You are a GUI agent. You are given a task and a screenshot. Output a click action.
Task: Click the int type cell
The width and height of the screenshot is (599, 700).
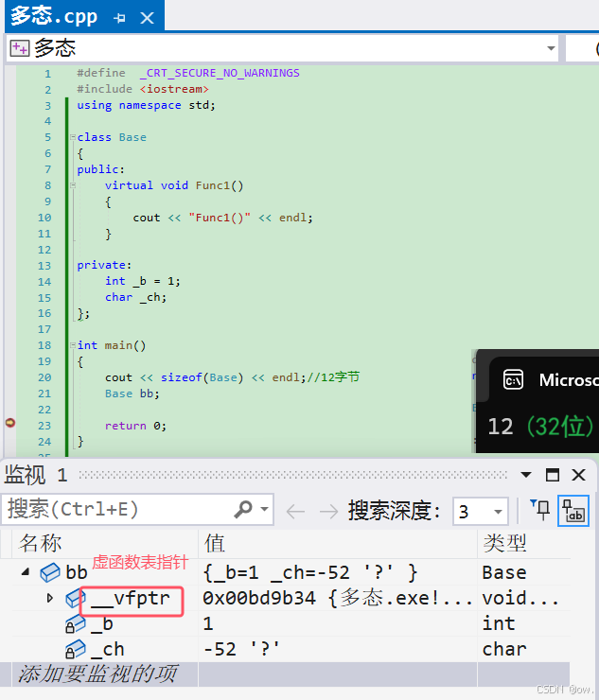tap(499, 623)
